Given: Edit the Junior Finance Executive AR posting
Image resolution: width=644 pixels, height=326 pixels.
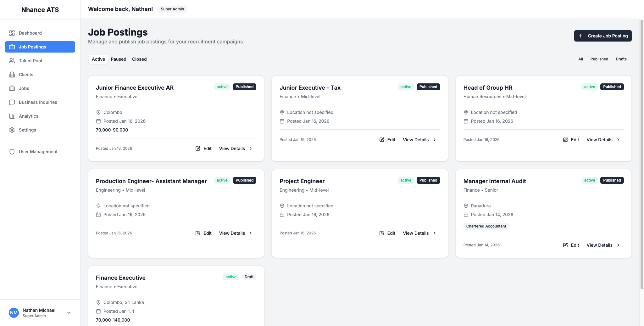Looking at the screenshot, I should 203,149.
